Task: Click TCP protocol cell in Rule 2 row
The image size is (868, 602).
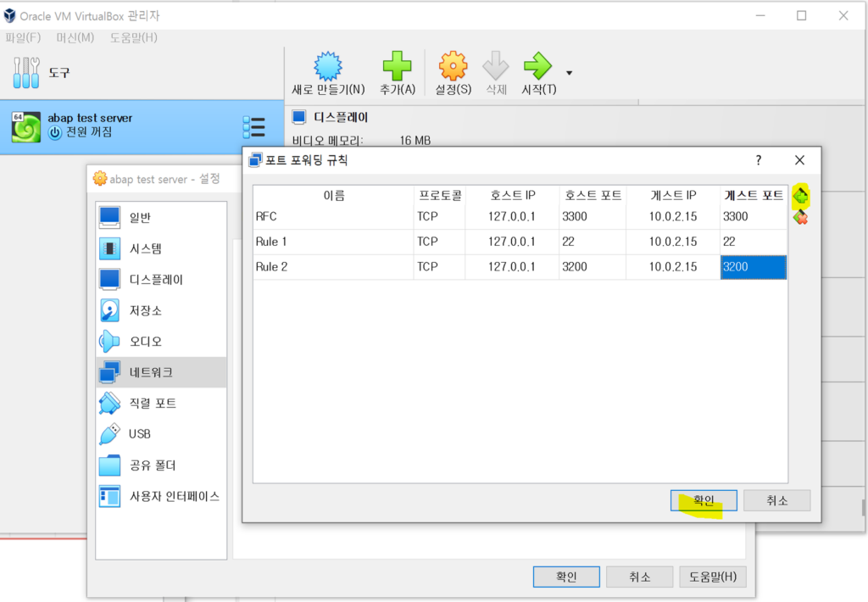Action: point(440,267)
